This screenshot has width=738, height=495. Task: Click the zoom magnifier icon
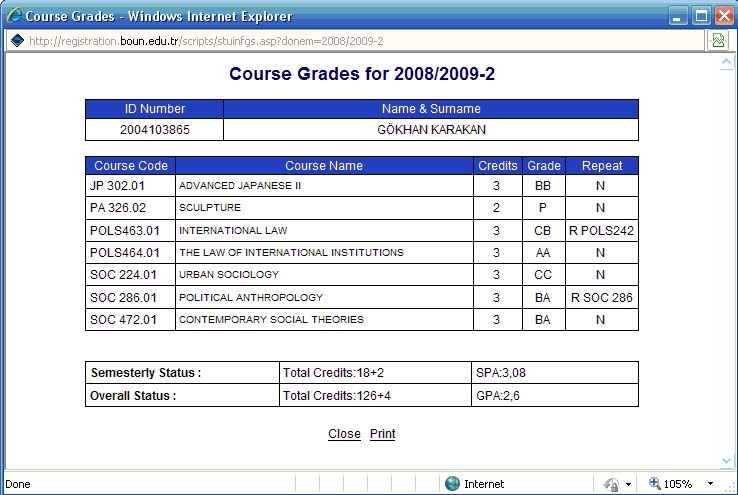coord(655,484)
